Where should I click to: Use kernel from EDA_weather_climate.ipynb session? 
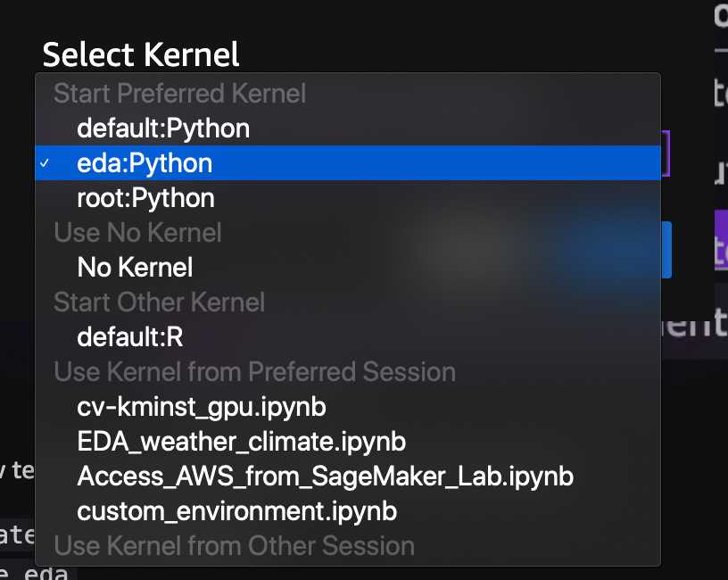click(348, 441)
